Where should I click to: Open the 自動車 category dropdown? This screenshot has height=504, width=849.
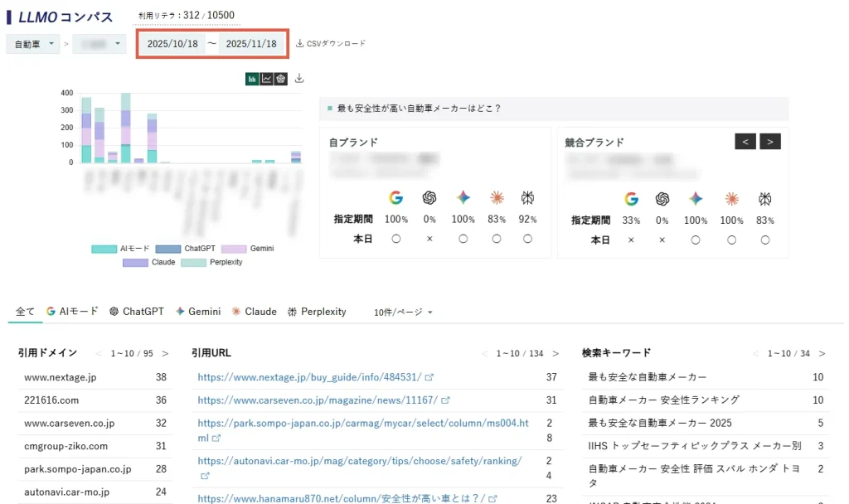click(32, 44)
